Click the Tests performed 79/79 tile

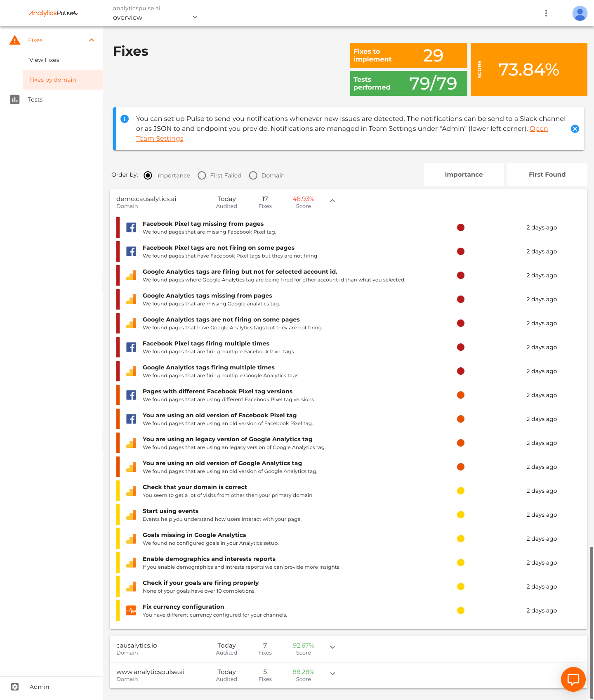point(408,83)
